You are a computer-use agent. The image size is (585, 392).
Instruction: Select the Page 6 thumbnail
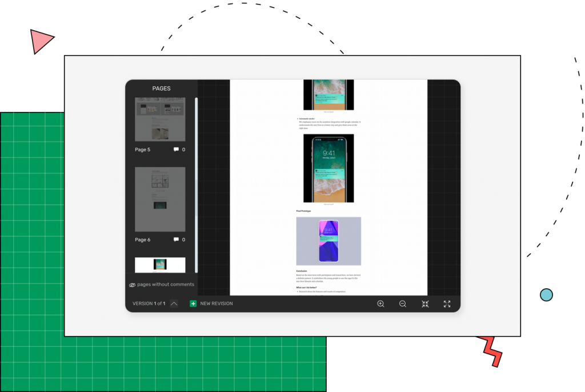[160, 199]
